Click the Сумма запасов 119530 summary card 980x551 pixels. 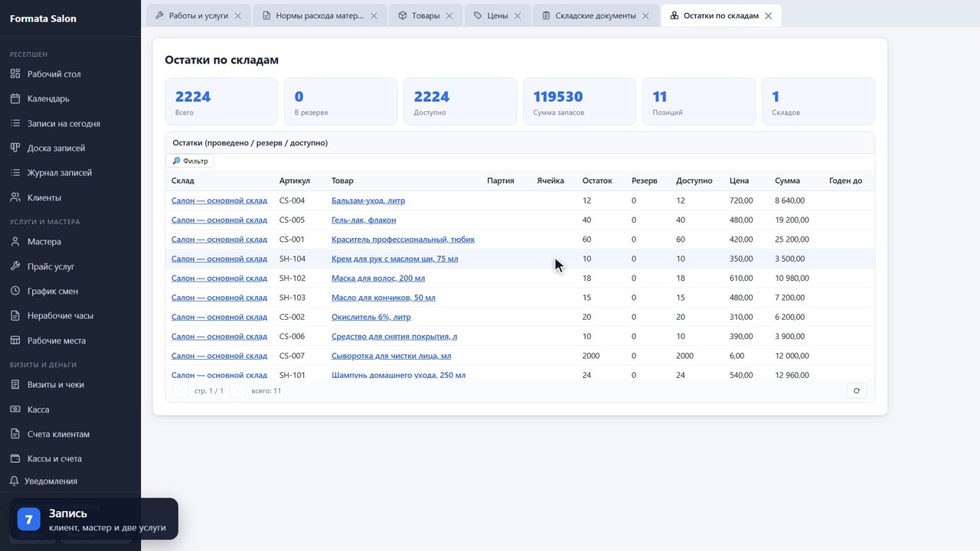(x=580, y=101)
